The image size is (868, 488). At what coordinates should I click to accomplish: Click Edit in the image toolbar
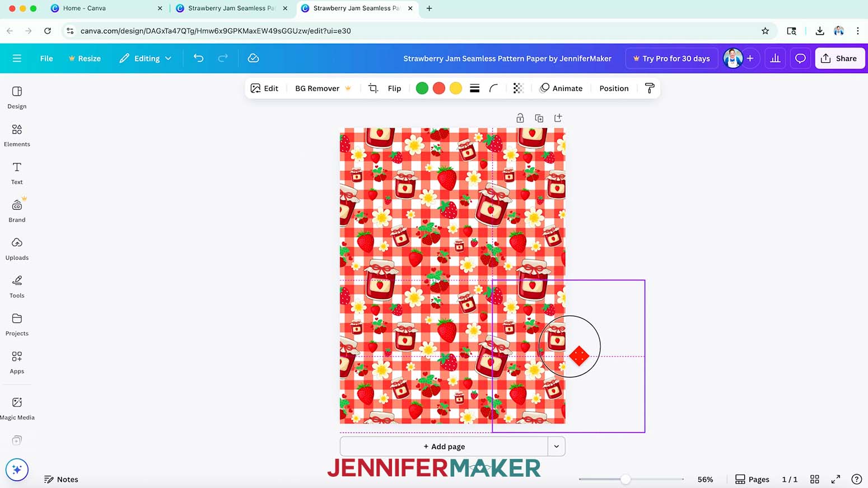coord(264,88)
